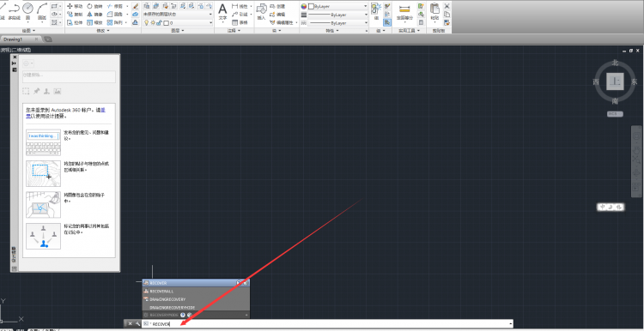Select RECOVER from the command suggestions

pyautogui.click(x=196, y=283)
